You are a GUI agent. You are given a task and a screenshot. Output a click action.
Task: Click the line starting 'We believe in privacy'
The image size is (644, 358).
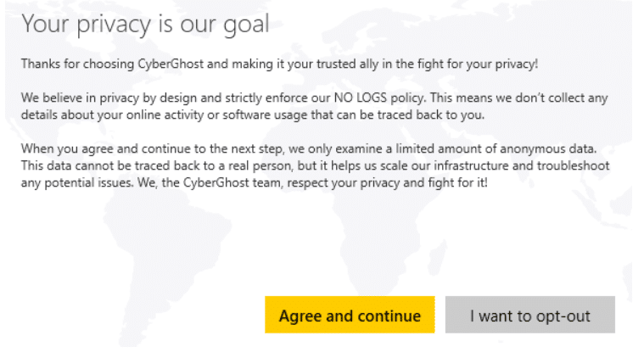(x=314, y=98)
